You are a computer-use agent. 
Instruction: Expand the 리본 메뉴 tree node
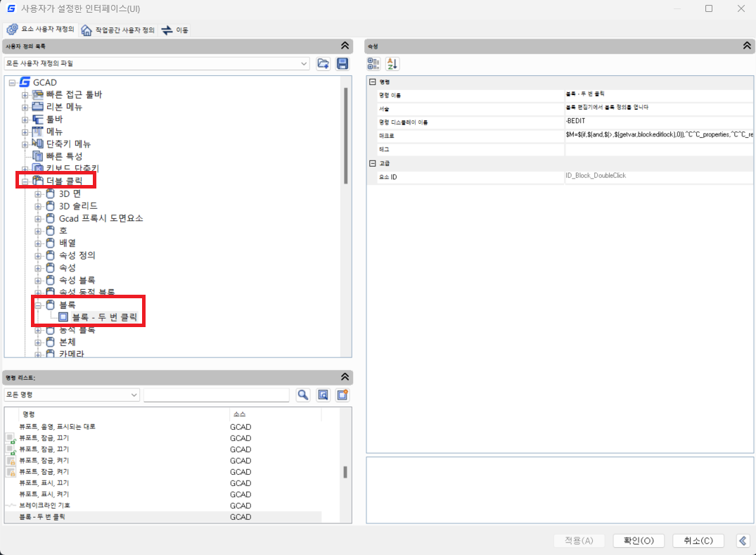coord(25,107)
